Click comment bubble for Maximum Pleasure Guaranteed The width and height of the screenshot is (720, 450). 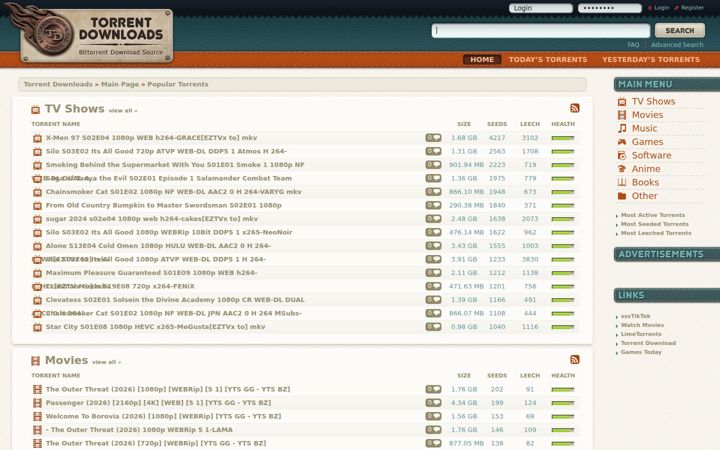point(433,273)
